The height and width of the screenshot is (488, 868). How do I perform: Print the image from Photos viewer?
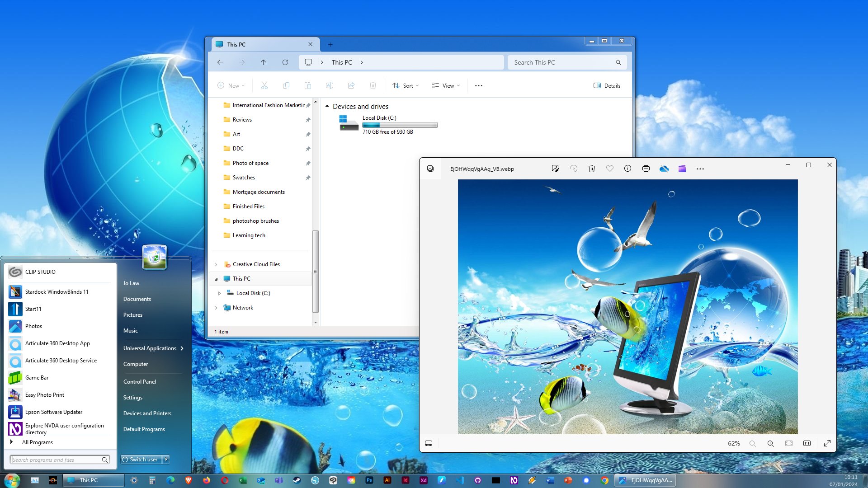[x=646, y=169]
